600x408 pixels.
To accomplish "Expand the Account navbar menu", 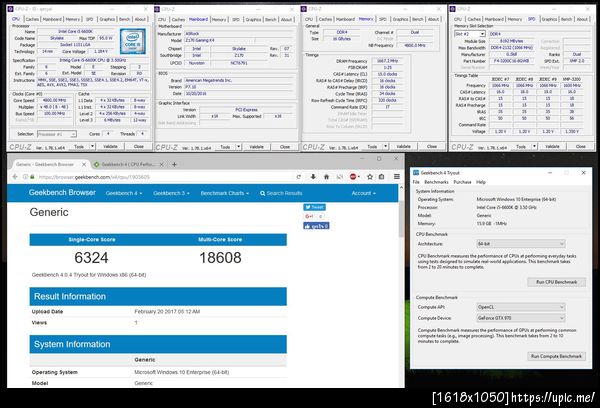I will tap(364, 193).
